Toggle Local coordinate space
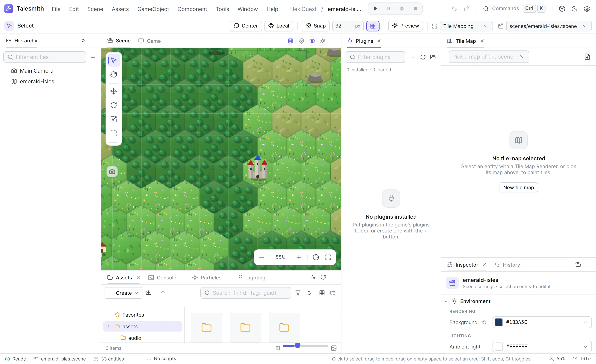 (x=278, y=26)
